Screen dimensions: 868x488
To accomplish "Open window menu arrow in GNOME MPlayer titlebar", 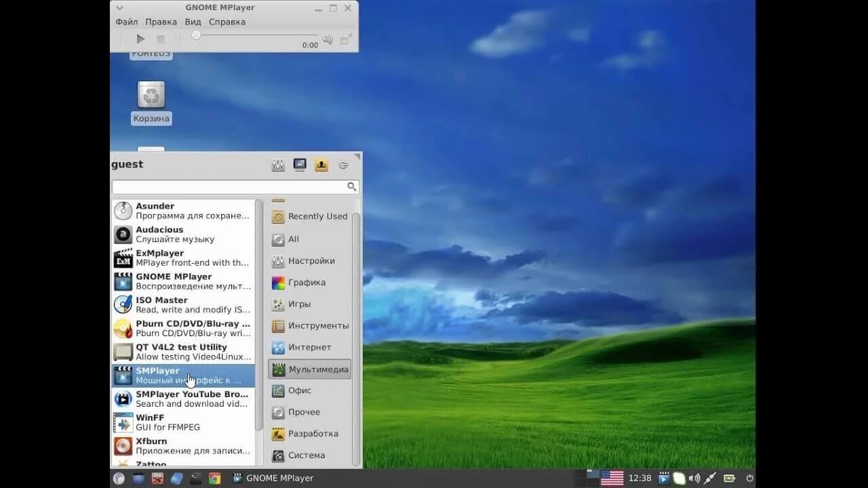I will [119, 7].
